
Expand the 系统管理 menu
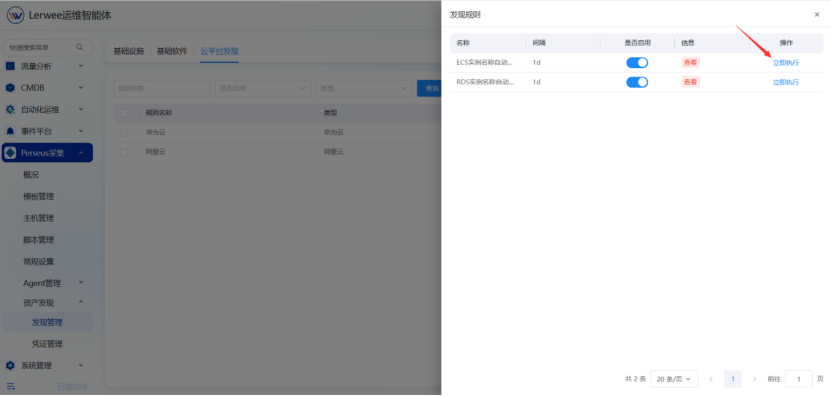(81, 365)
